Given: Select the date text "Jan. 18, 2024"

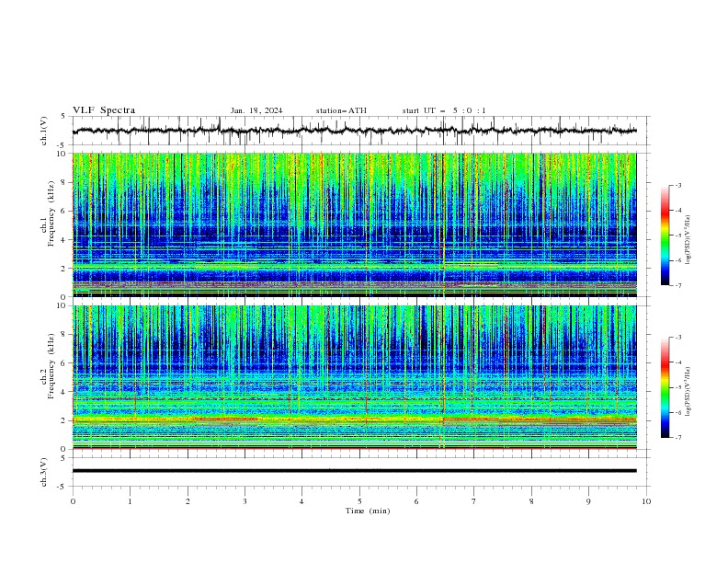Looking at the screenshot, I should click(x=256, y=110).
